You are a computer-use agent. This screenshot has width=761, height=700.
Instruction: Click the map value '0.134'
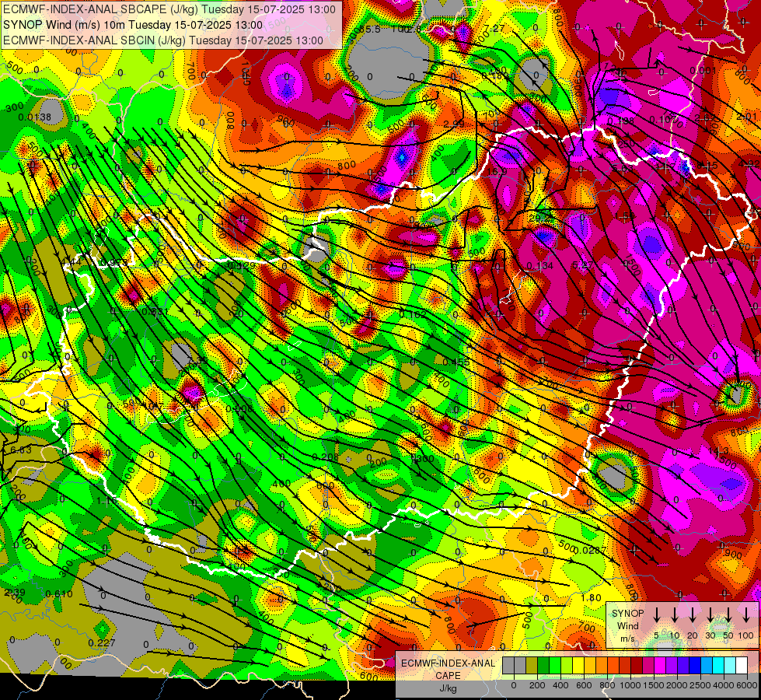pyautogui.click(x=539, y=265)
